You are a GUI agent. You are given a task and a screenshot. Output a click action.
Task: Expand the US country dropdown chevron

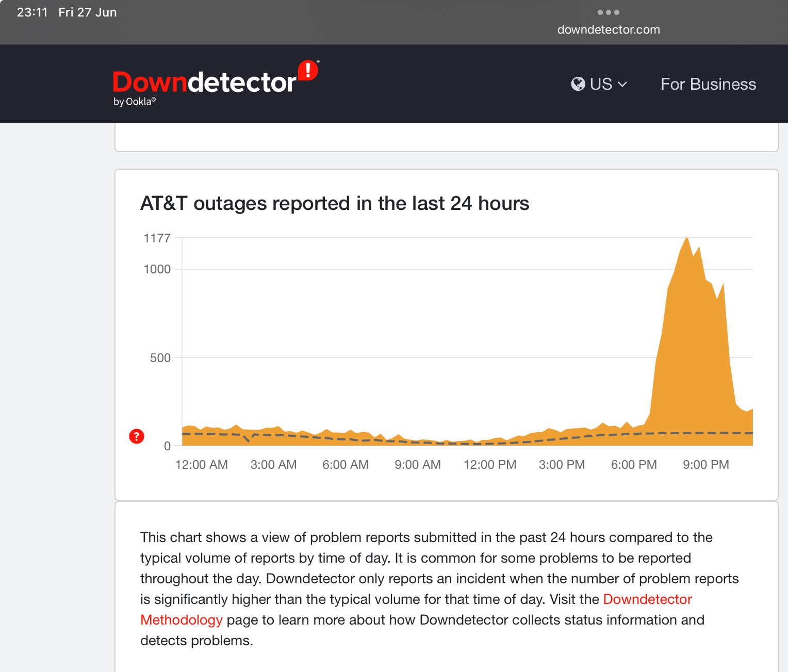pyautogui.click(x=622, y=85)
